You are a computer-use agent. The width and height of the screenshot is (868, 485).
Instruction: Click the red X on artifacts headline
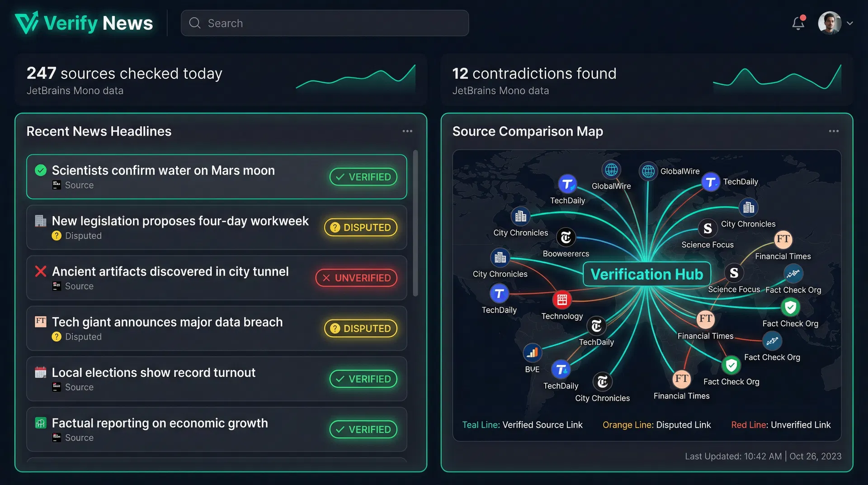tap(40, 271)
